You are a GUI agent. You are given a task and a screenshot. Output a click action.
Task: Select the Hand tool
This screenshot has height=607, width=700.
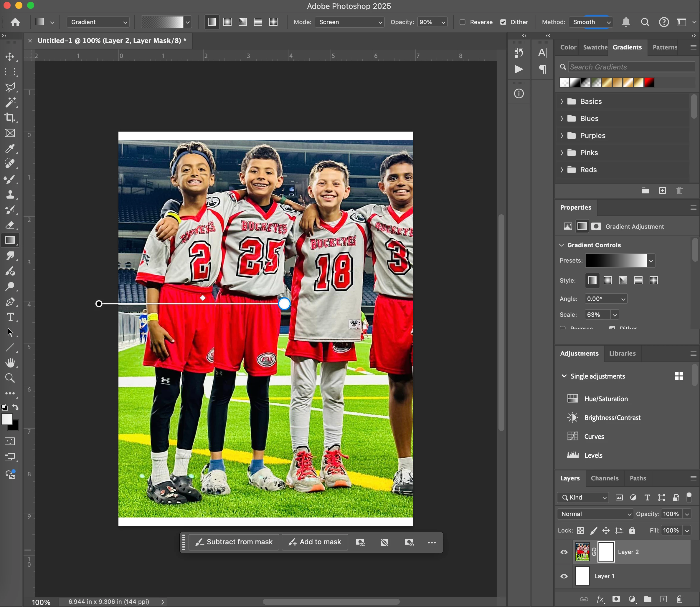pyautogui.click(x=10, y=363)
